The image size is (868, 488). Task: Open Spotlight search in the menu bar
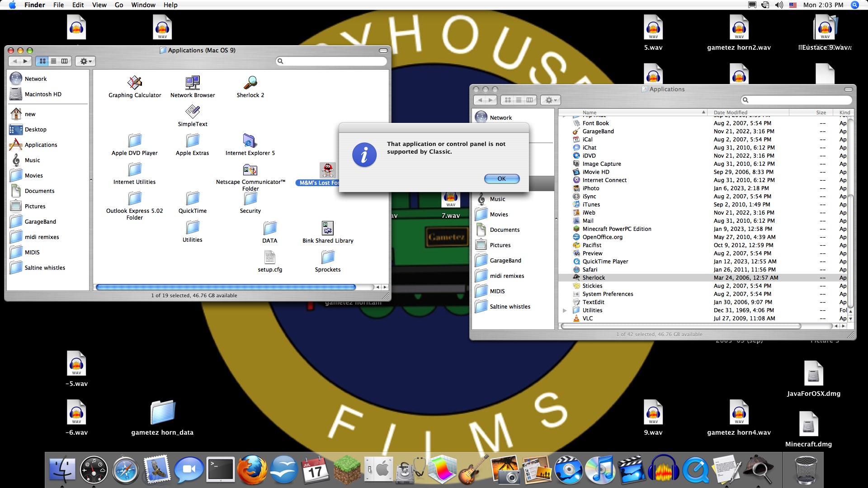(854, 5)
